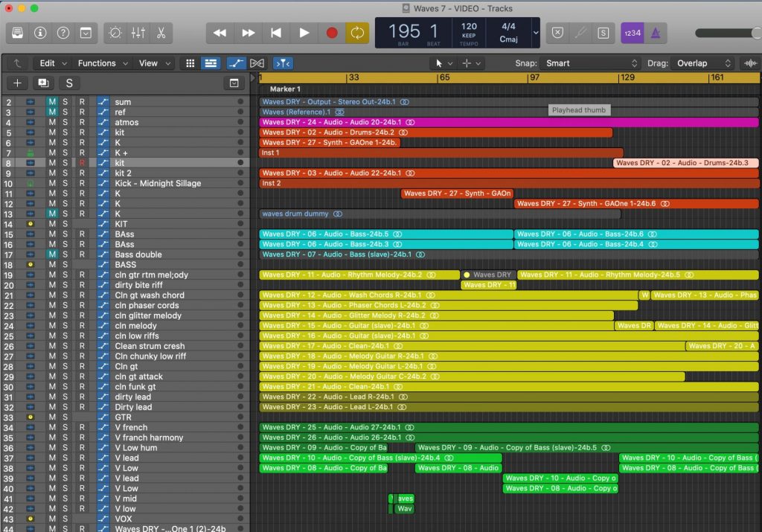Click the back arrow above track list
This screenshot has height=532, width=762.
tap(17, 63)
